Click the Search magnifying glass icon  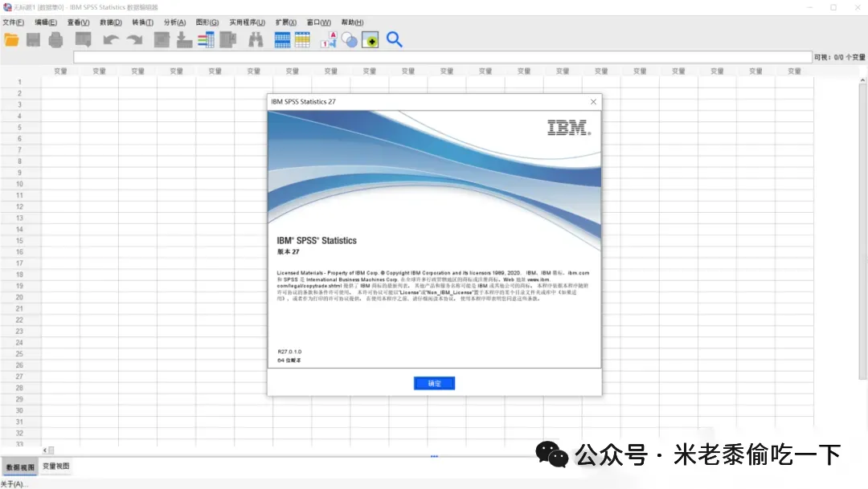click(x=394, y=40)
